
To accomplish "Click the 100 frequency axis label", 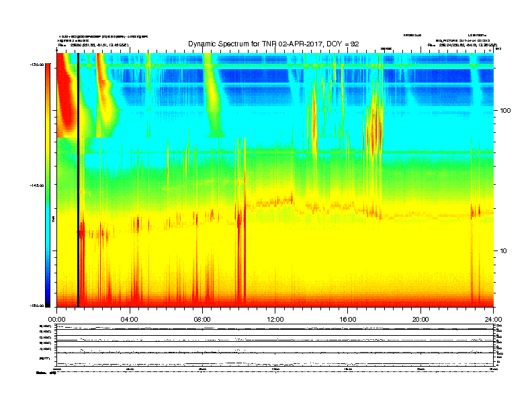I will tap(506, 111).
